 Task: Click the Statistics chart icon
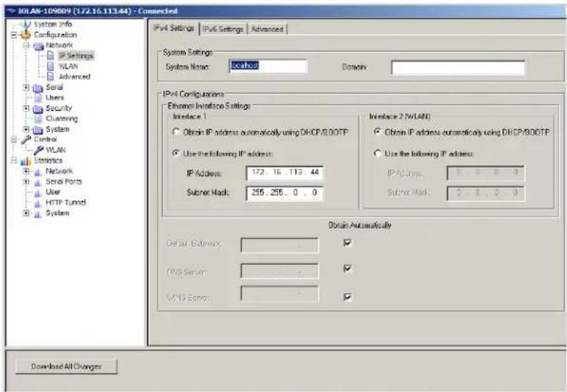[26, 161]
